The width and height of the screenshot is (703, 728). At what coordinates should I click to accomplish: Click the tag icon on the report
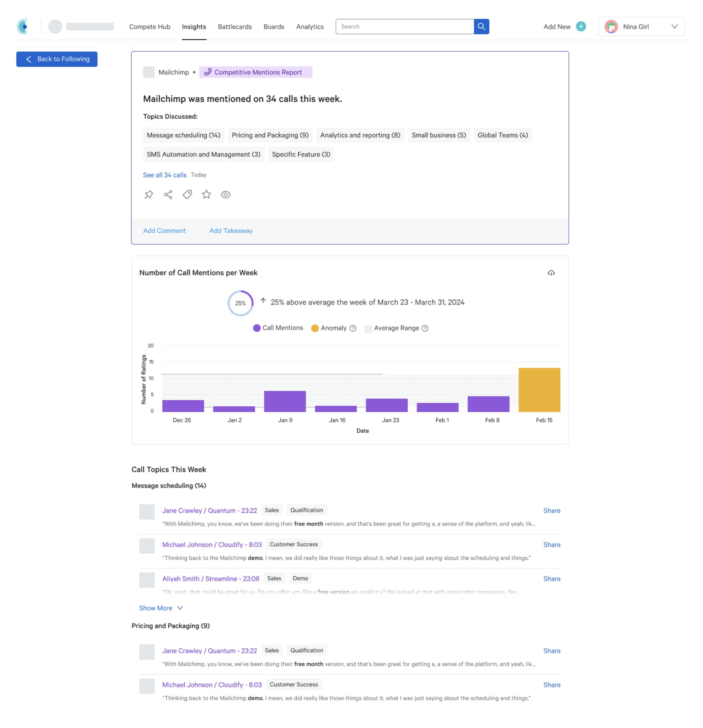point(187,195)
